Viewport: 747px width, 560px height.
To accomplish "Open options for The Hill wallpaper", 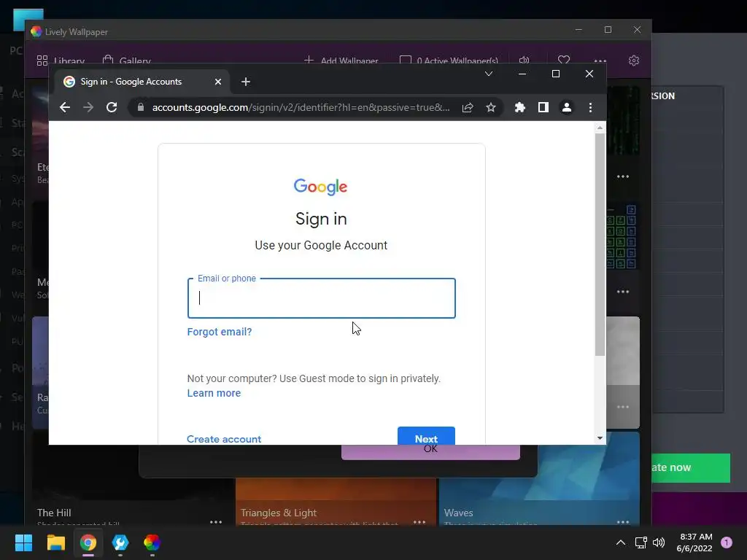I will tap(216, 522).
